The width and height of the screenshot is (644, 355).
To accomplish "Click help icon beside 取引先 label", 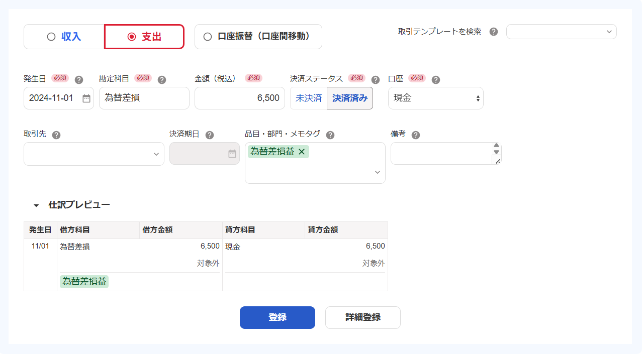I will pyautogui.click(x=56, y=135).
